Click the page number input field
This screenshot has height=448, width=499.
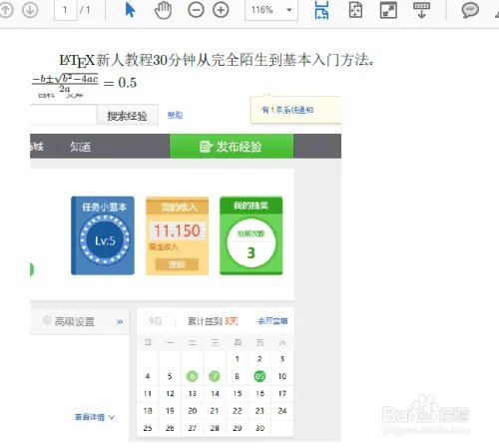coord(65,10)
